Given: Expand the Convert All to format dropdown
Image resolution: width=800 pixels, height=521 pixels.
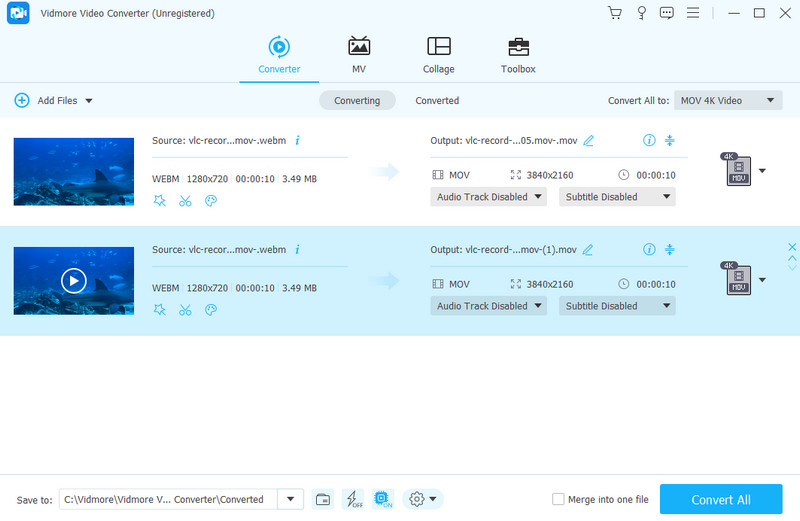Looking at the screenshot, I should (728, 100).
